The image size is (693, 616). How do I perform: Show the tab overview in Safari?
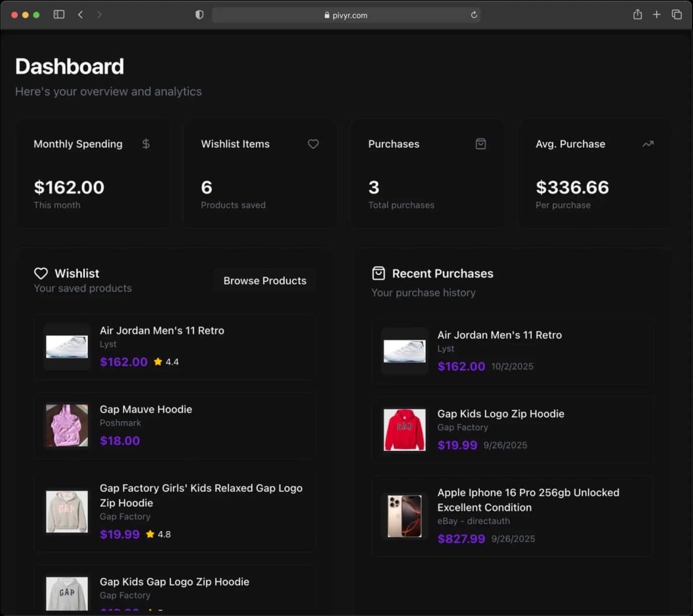click(677, 14)
